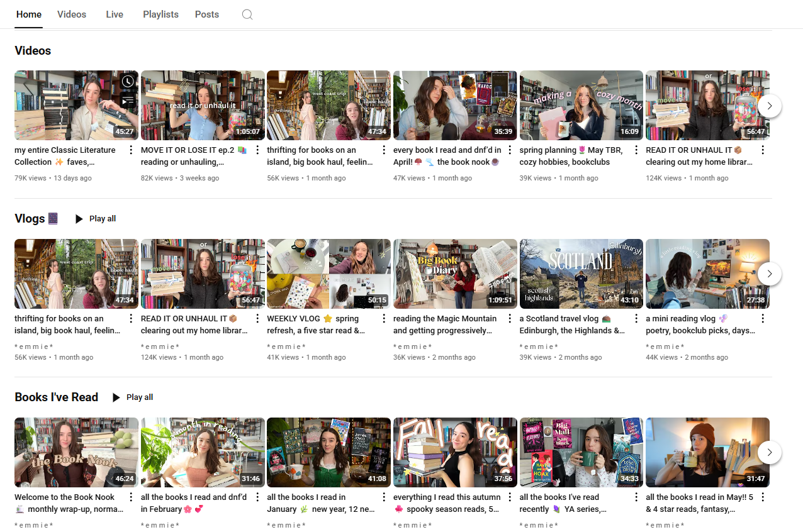Expand the Videos row with the right arrow
Viewport: 803px width, 532px height.
point(769,106)
